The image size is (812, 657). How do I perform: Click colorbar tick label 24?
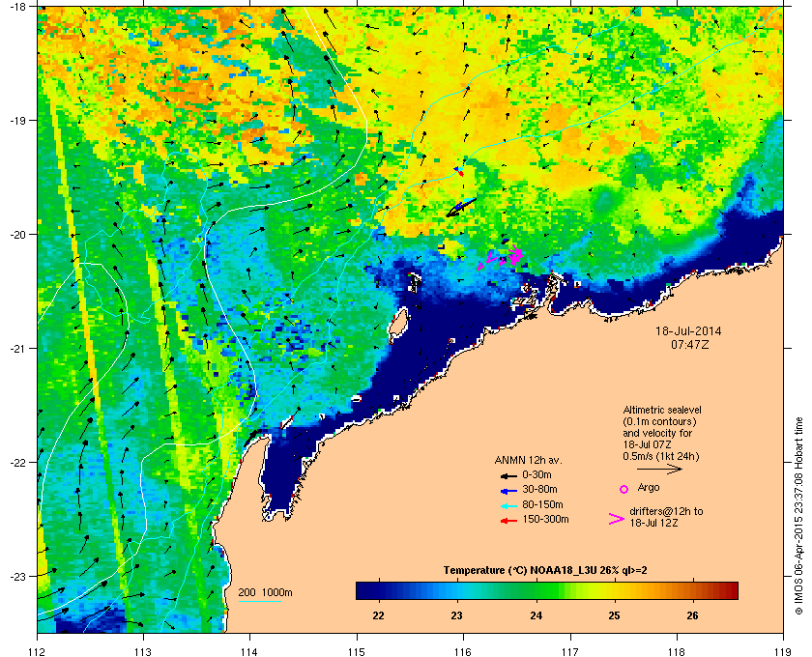coord(536,615)
